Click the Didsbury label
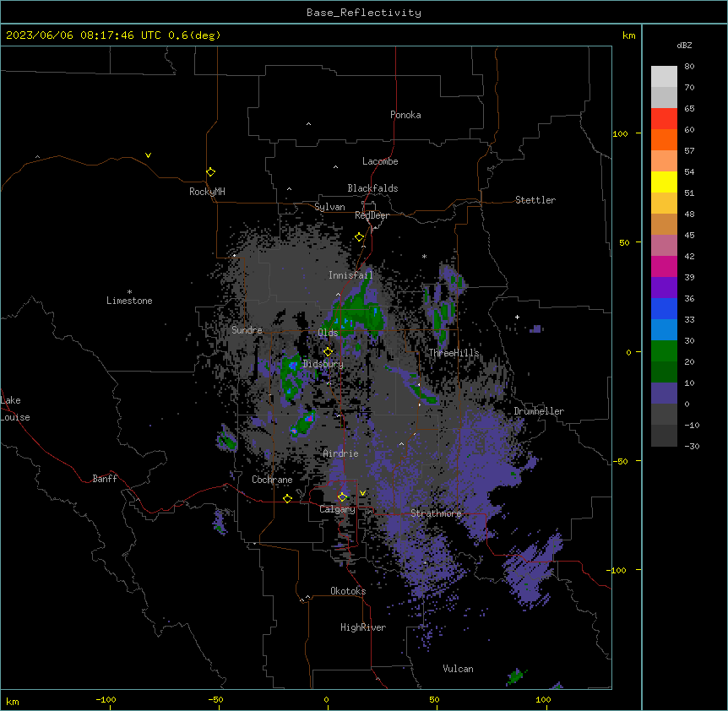Screen dimensions: 728x711 [323, 364]
